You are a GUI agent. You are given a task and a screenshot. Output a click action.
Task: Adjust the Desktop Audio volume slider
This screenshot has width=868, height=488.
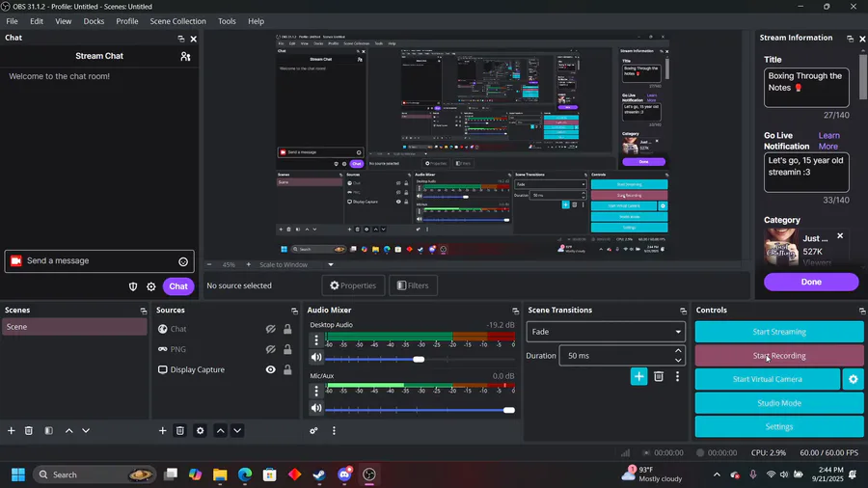pyautogui.click(x=420, y=360)
